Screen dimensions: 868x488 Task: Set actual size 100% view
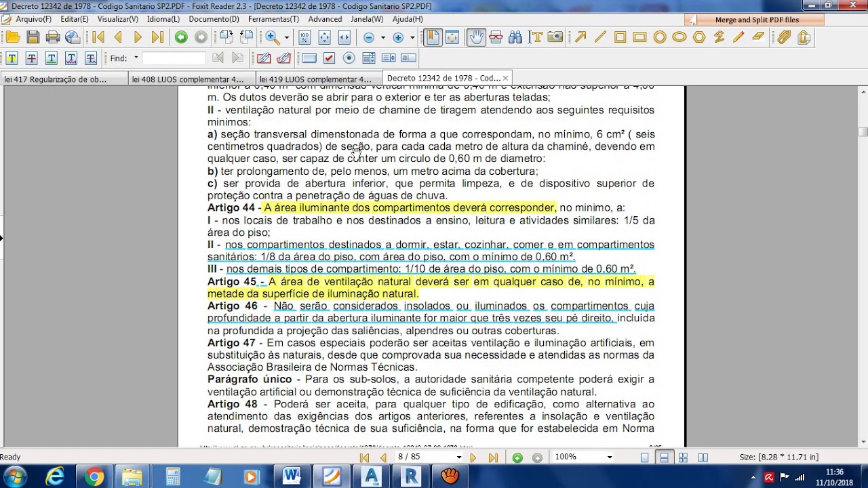click(x=304, y=37)
